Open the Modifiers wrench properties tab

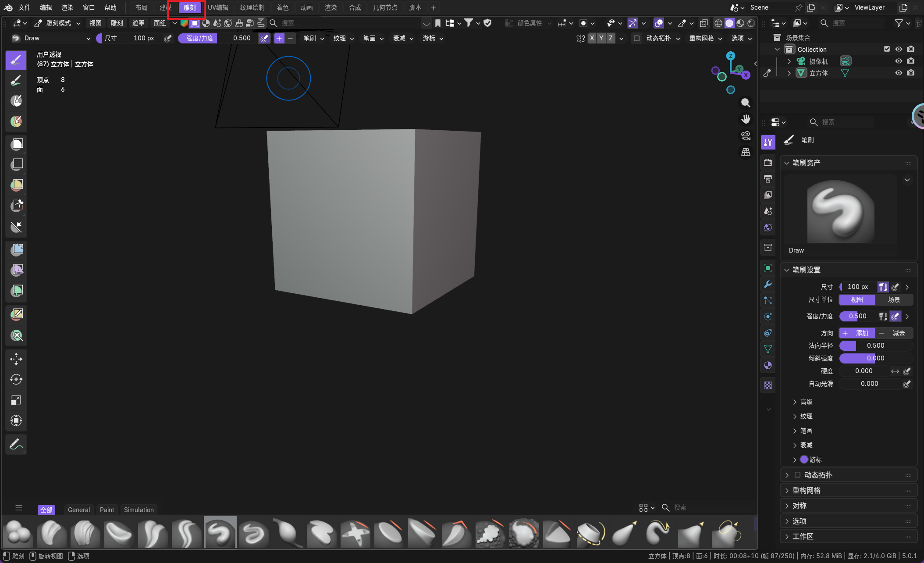pos(768,284)
